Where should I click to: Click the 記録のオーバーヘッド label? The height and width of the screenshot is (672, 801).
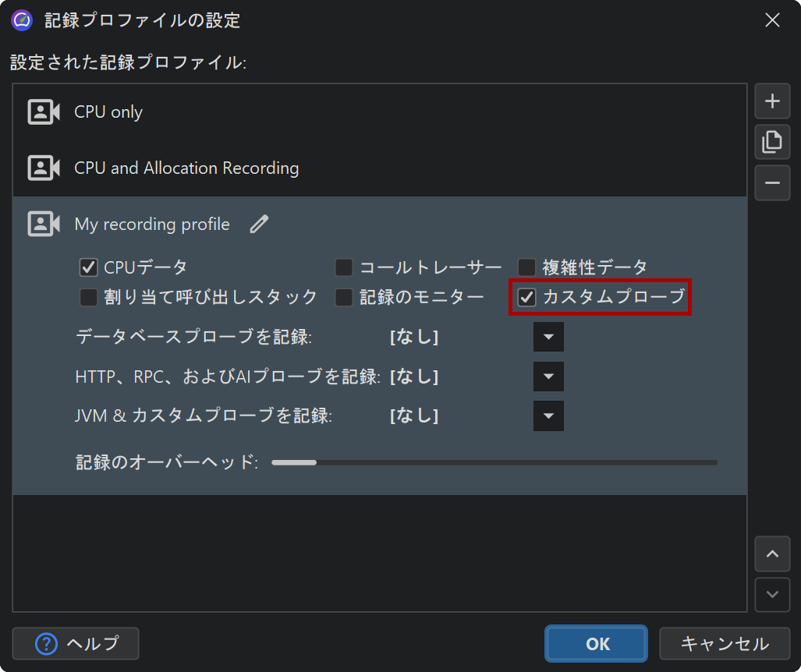[167, 462]
